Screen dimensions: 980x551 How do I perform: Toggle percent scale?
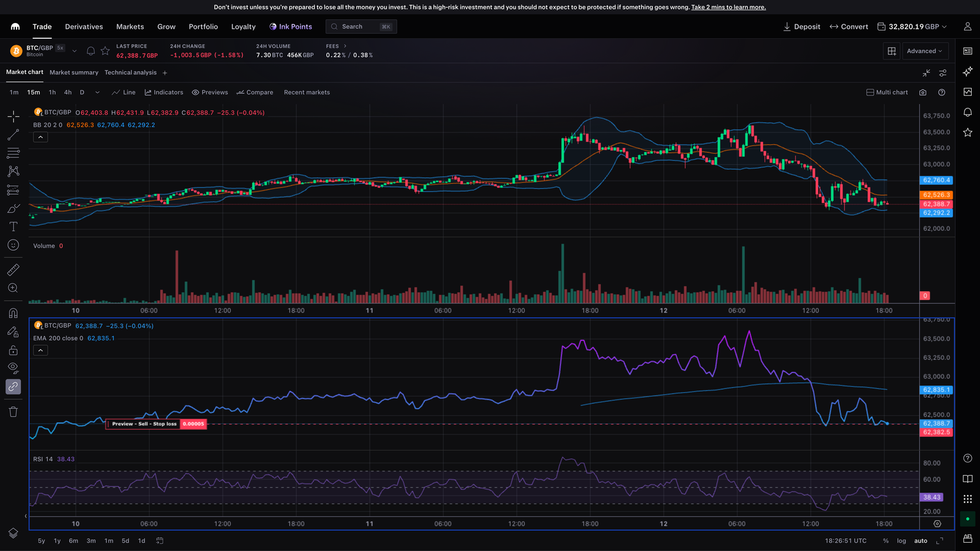(x=886, y=541)
